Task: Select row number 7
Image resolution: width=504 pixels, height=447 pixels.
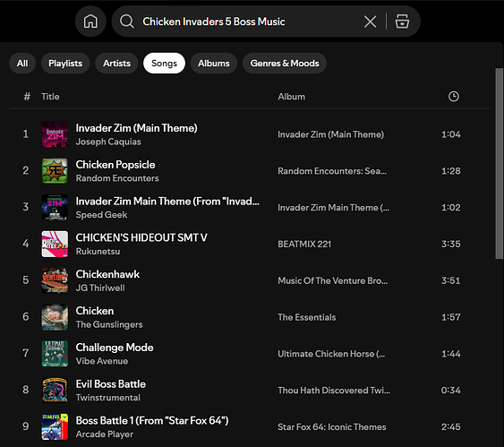Action: tap(26, 354)
